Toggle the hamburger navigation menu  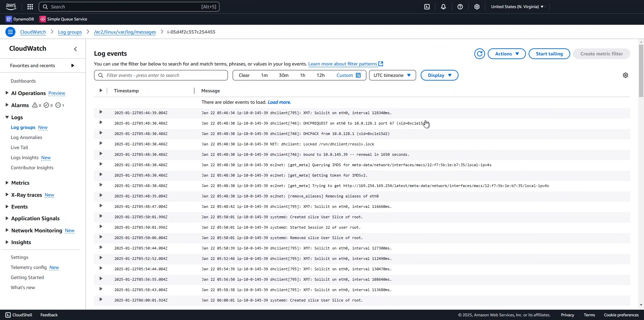10,32
